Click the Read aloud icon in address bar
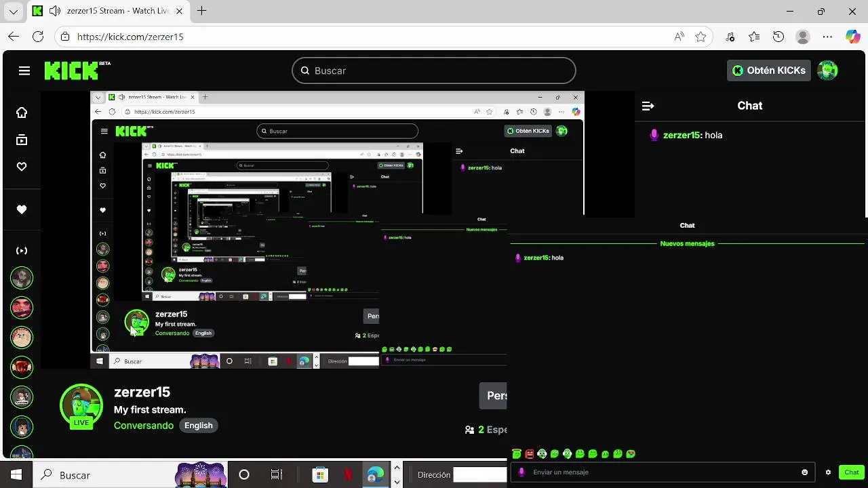Screen dimensions: 868x488 (x=679, y=37)
